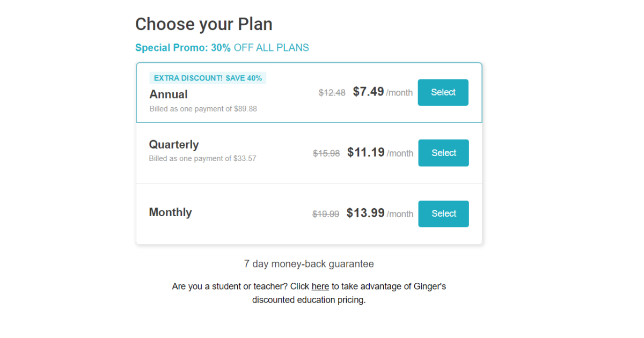Click the Special Promo 30% off text

pos(222,48)
